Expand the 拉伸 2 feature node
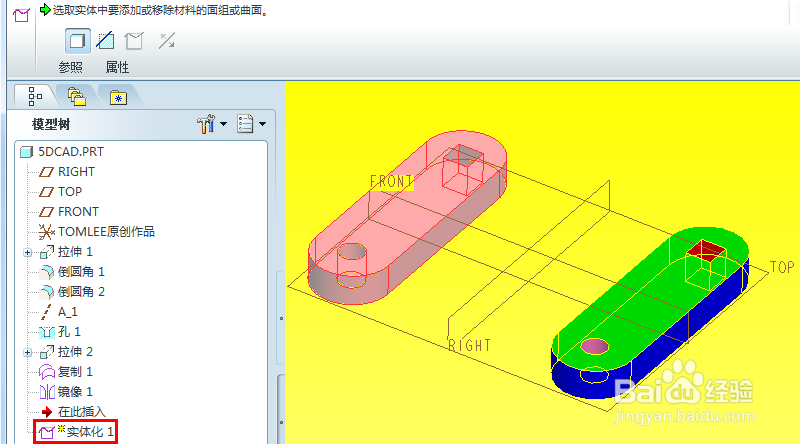The height and width of the screenshot is (444, 800). 28,352
